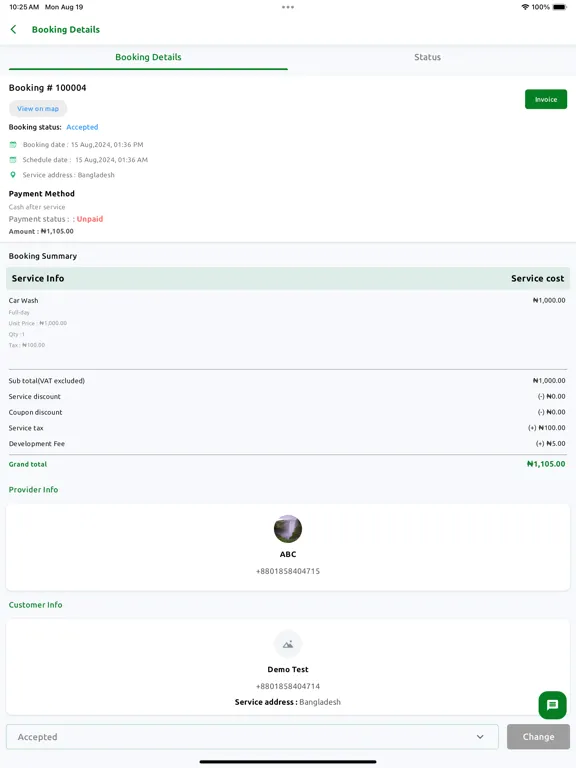Tap the Demo Test customer placeholder image

pyautogui.click(x=288, y=644)
